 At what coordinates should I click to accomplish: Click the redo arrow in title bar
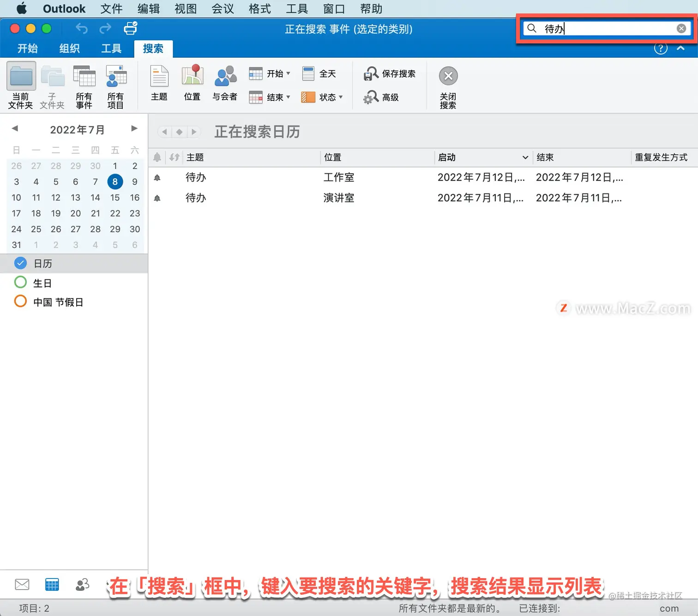click(x=105, y=29)
